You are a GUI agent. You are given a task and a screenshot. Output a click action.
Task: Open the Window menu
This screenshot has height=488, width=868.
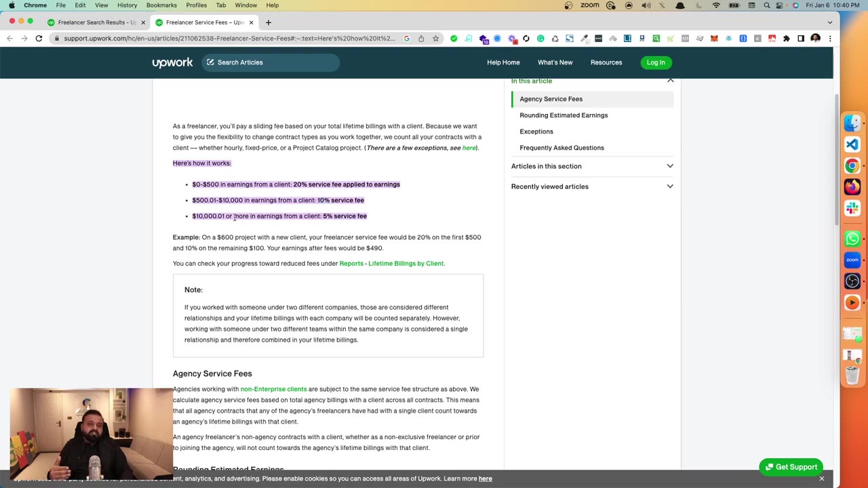click(x=245, y=5)
